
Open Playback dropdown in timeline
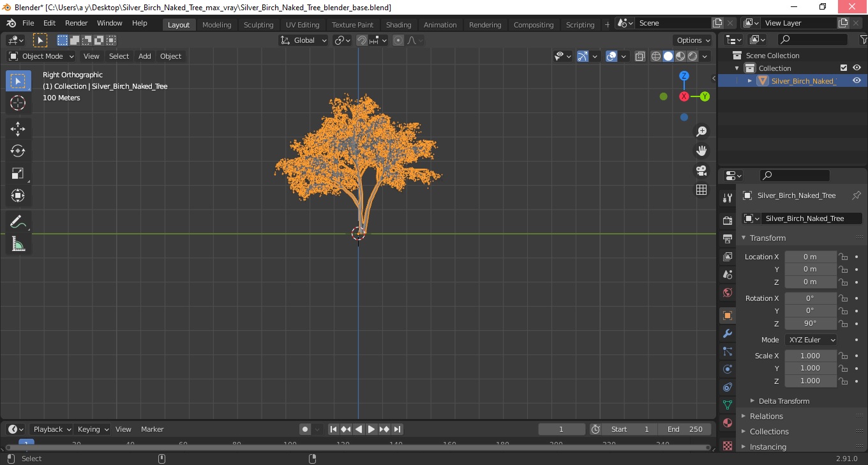[x=52, y=429]
